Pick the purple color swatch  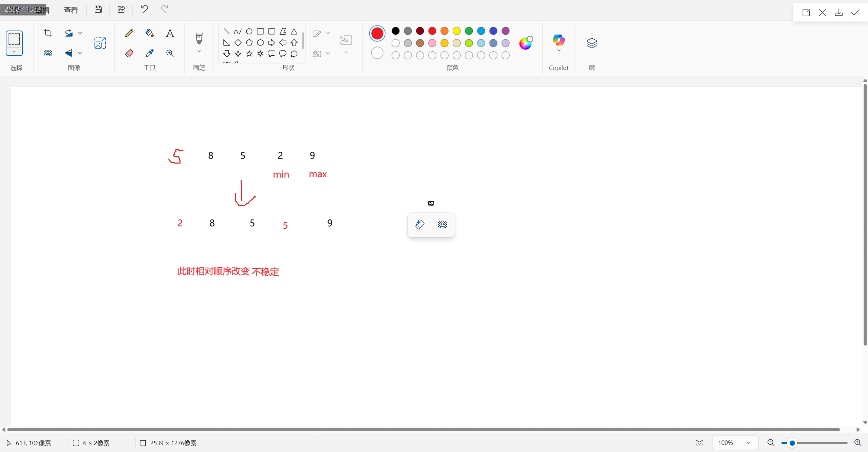tap(505, 31)
